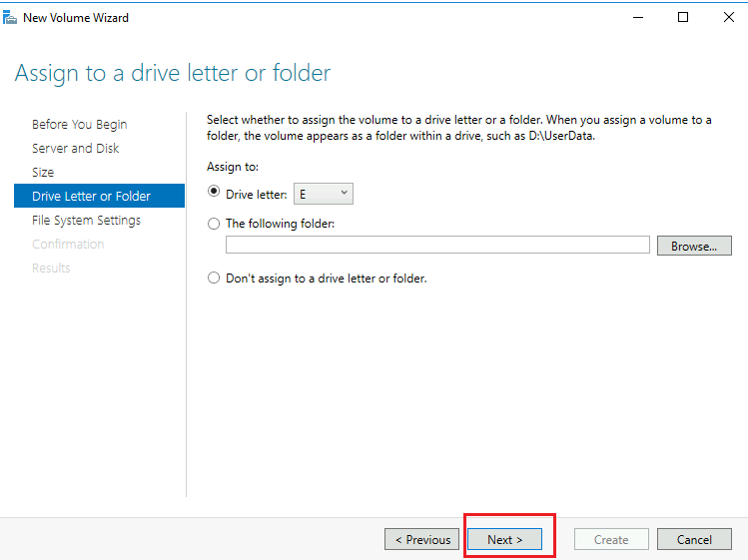Cancel the wizard
Viewport: 748px width, 560px height.
pos(694,539)
